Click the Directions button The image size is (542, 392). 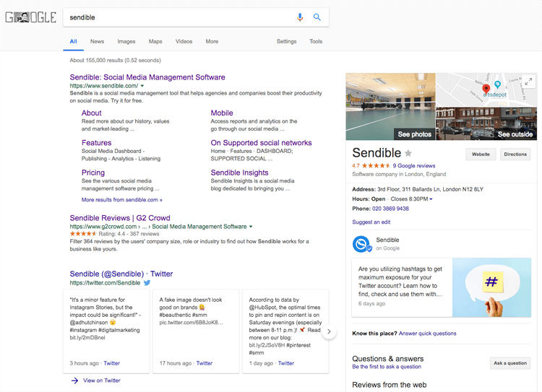[x=515, y=154]
